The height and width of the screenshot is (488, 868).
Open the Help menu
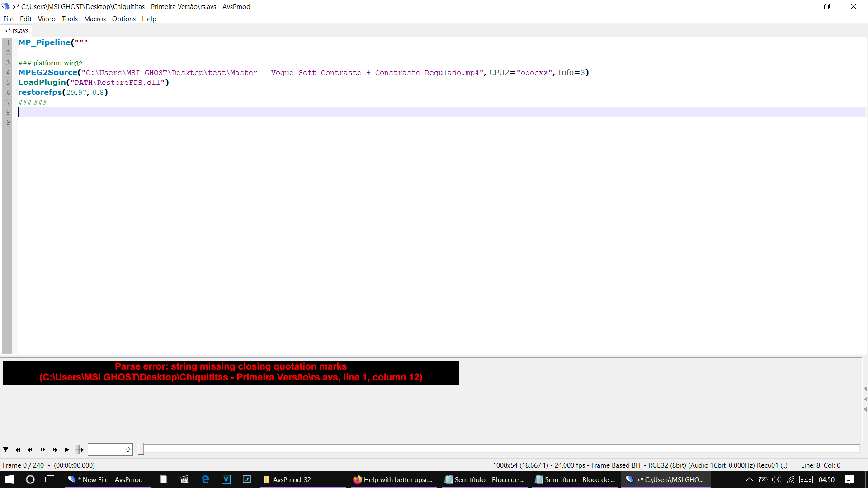tap(149, 19)
